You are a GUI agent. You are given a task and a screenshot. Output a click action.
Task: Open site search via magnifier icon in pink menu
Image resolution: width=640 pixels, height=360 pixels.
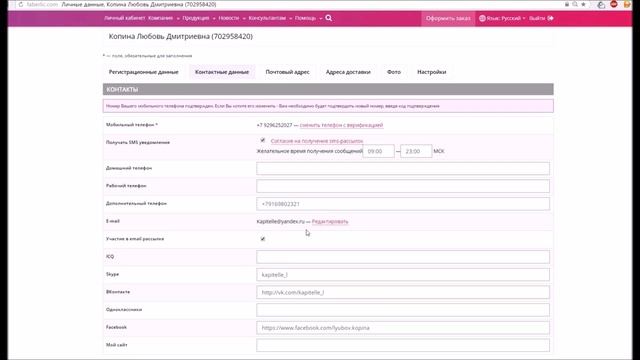click(329, 18)
